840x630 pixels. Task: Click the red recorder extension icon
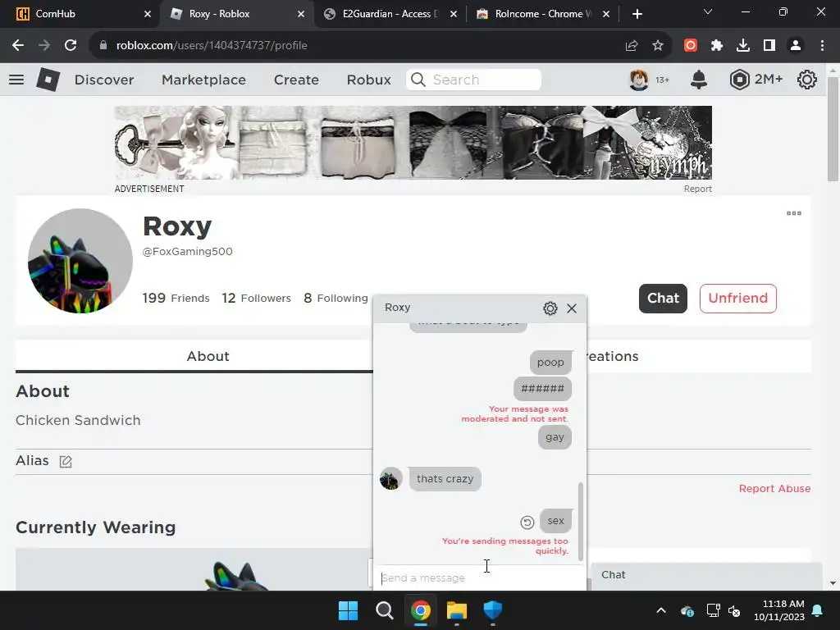pos(691,46)
